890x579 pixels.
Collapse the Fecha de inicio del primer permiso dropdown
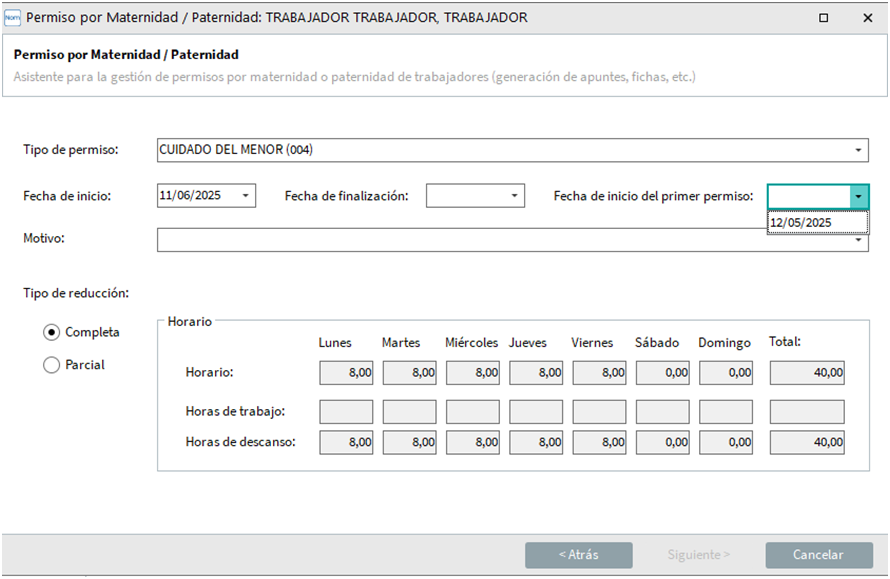tap(859, 196)
